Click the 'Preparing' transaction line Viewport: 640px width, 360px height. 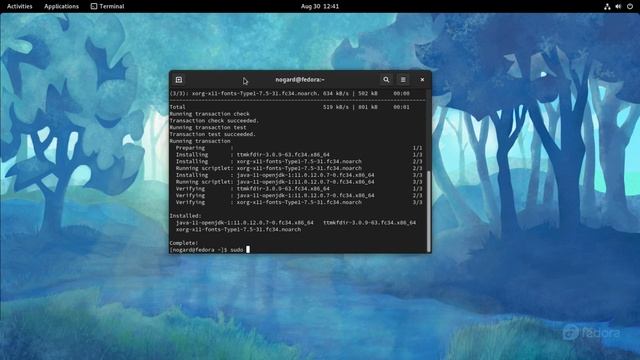[x=299, y=148]
